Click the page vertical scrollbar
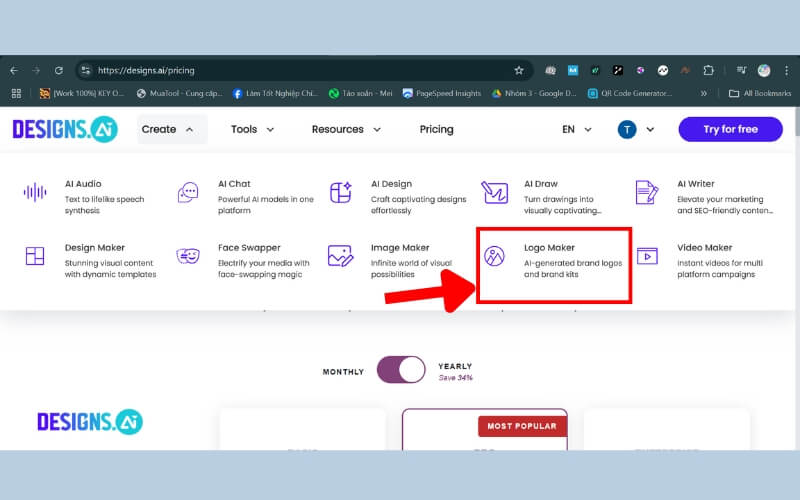Screen dimensions: 800x500 tap(796, 122)
